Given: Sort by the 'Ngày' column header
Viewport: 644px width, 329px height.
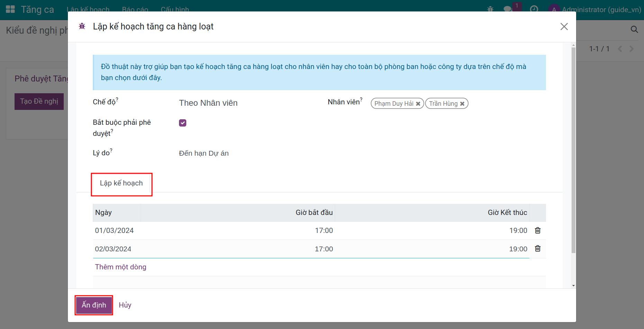Looking at the screenshot, I should 104,213.
